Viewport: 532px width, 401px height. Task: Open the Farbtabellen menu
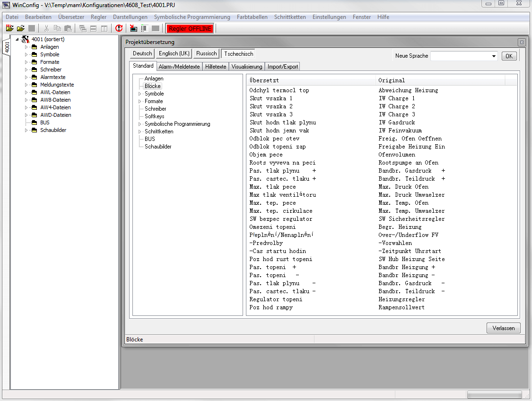(252, 17)
